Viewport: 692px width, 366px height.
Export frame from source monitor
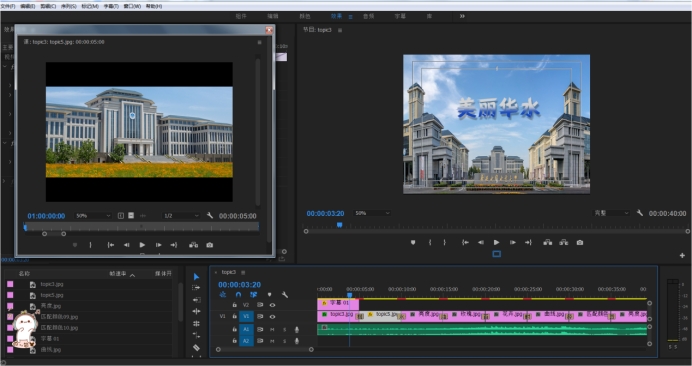[210, 245]
